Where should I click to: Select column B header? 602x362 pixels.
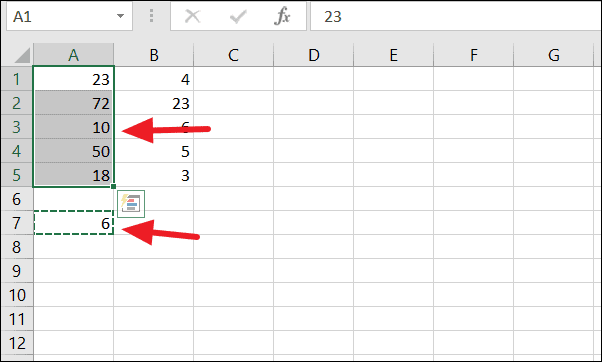point(154,55)
